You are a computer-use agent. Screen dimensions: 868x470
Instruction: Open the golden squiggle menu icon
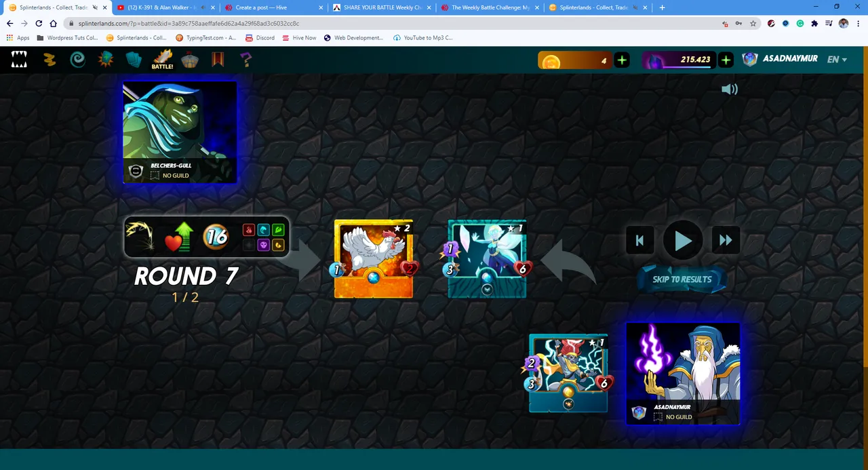tap(50, 60)
